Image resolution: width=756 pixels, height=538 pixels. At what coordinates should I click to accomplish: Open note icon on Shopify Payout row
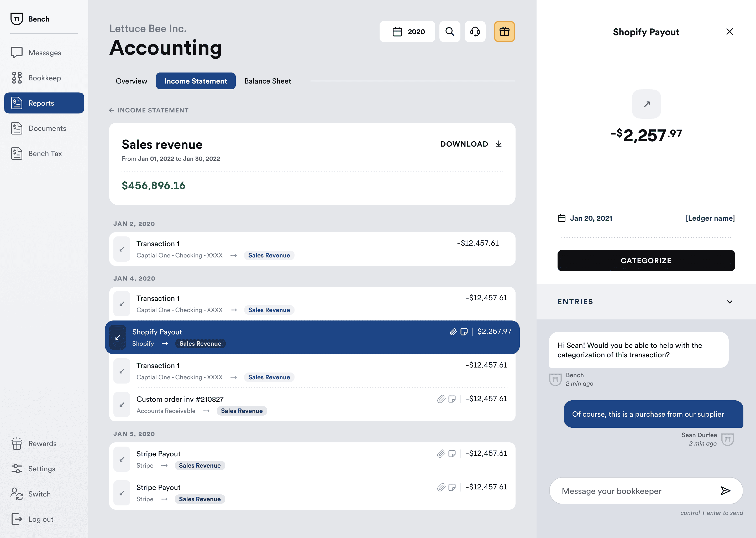464,332
